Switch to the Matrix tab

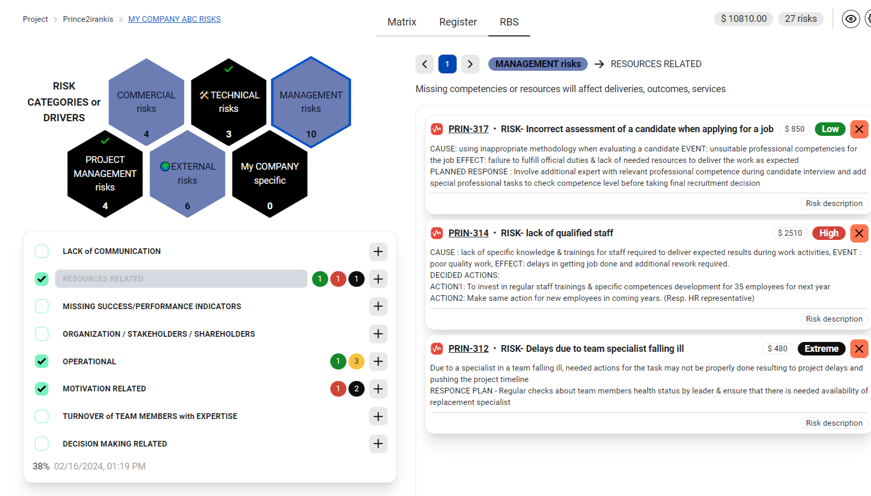pos(402,22)
